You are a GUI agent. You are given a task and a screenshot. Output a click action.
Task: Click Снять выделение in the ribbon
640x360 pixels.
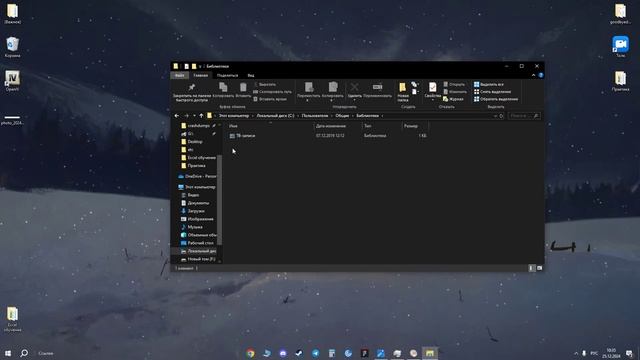[x=492, y=92]
